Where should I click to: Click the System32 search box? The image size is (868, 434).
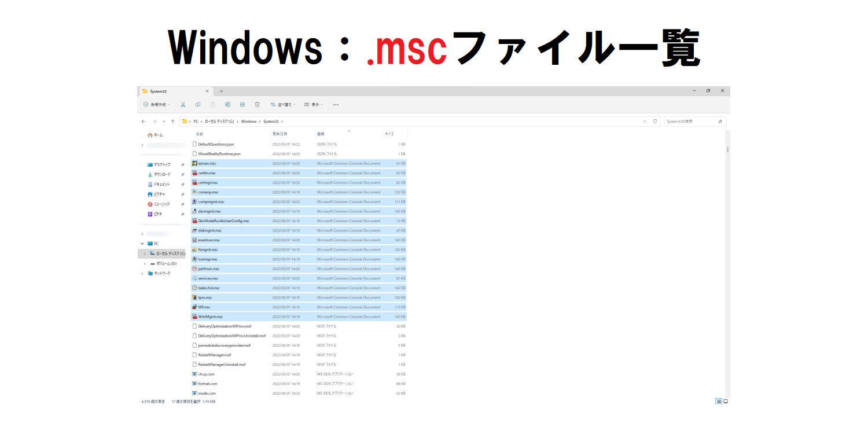click(x=690, y=122)
